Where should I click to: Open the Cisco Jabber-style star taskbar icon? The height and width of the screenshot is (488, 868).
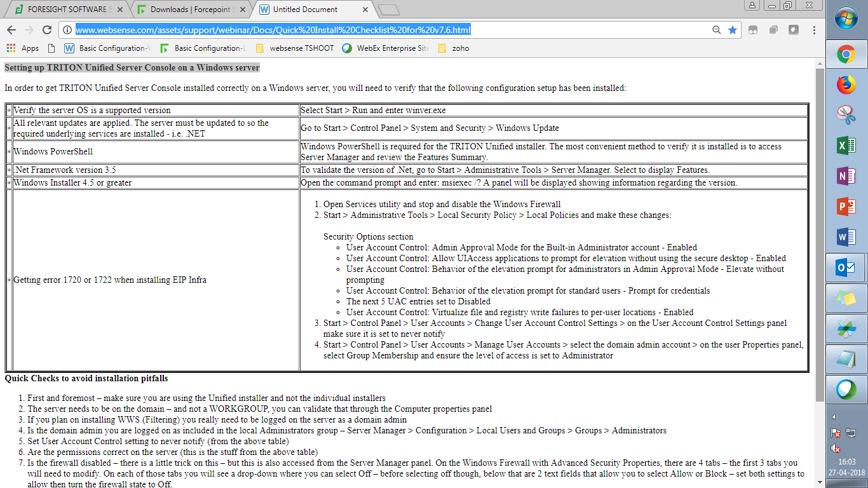846,329
